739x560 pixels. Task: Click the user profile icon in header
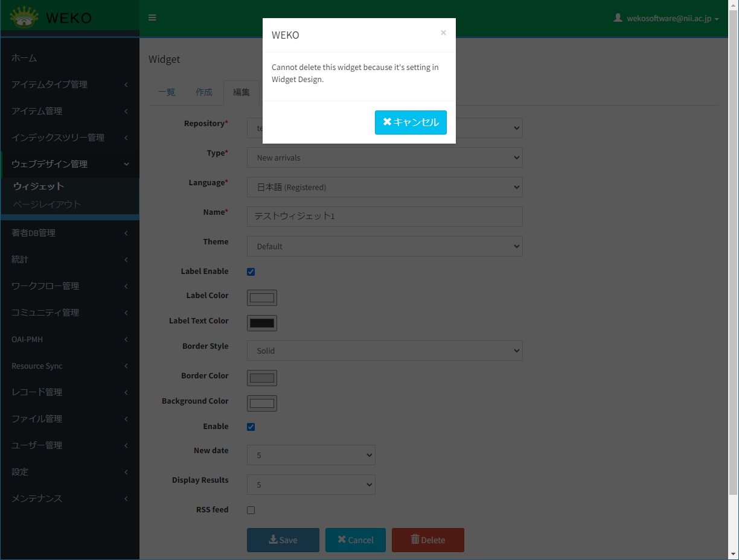click(618, 18)
